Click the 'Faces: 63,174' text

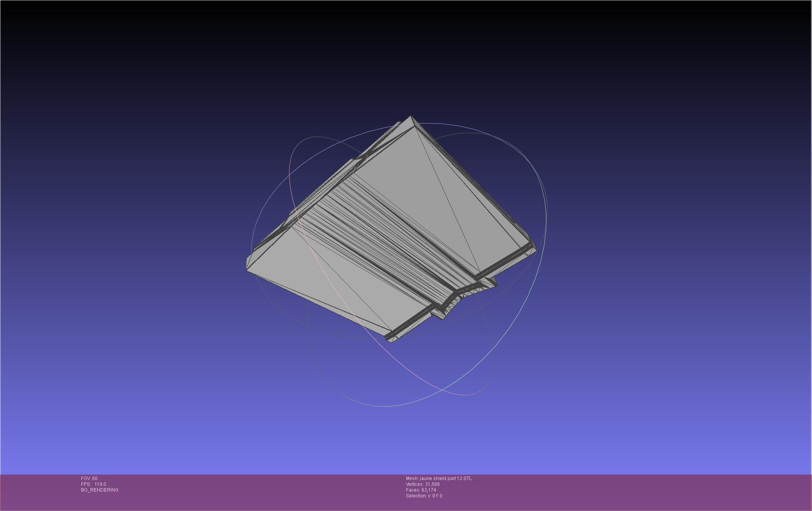coord(421,490)
